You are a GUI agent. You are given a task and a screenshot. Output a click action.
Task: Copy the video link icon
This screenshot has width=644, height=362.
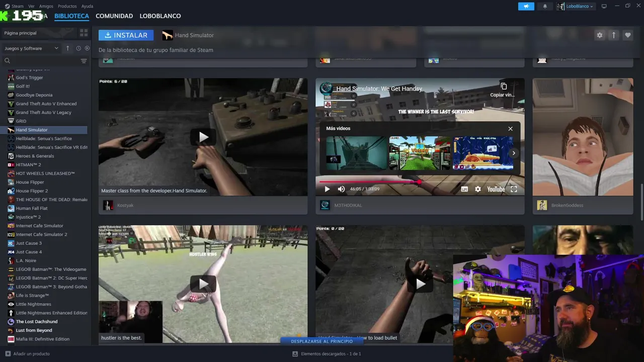tap(503, 86)
